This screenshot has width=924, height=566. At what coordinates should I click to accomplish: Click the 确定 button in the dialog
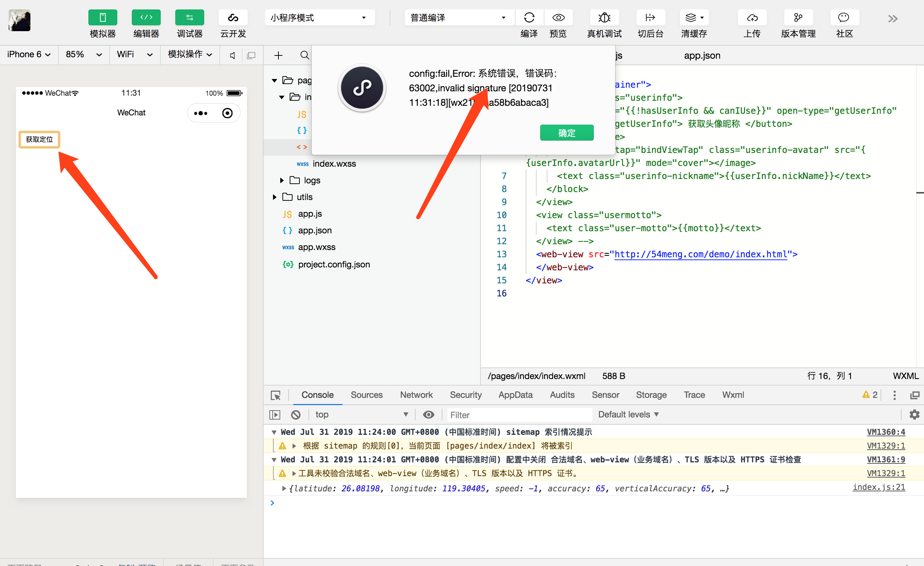point(566,133)
